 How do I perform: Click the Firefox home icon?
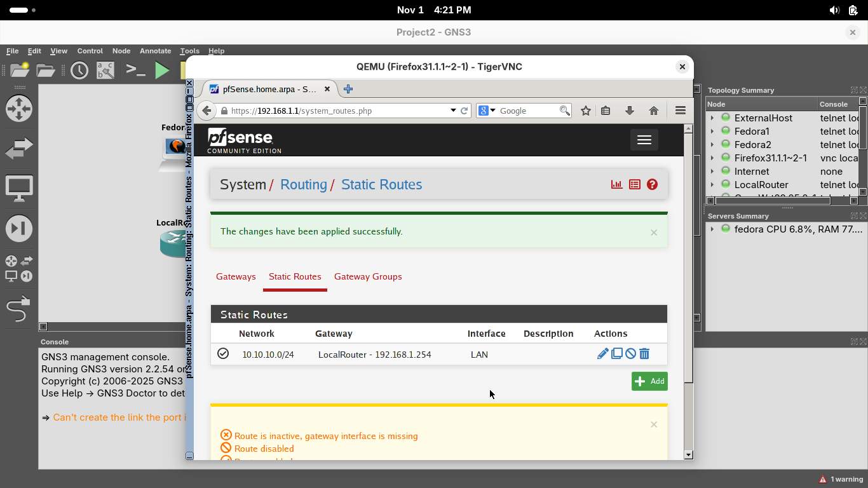[653, 111]
